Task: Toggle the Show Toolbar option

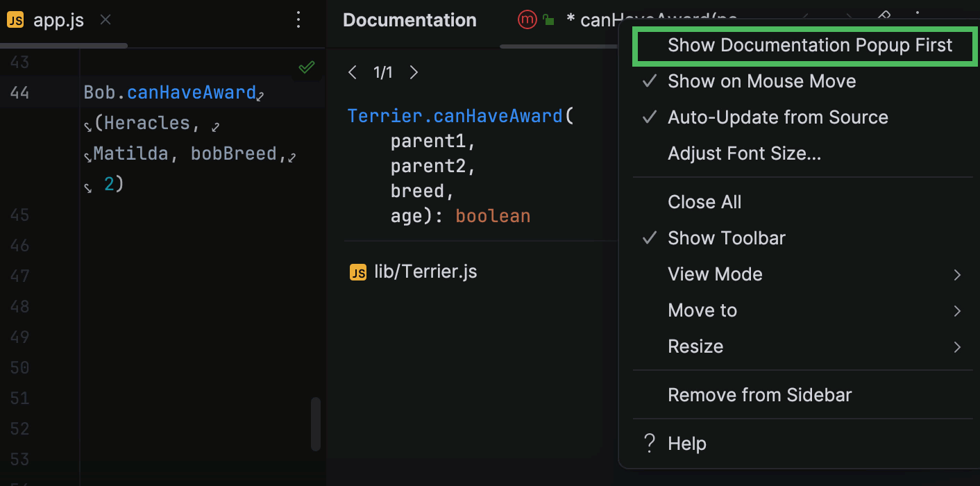Action: (x=726, y=238)
